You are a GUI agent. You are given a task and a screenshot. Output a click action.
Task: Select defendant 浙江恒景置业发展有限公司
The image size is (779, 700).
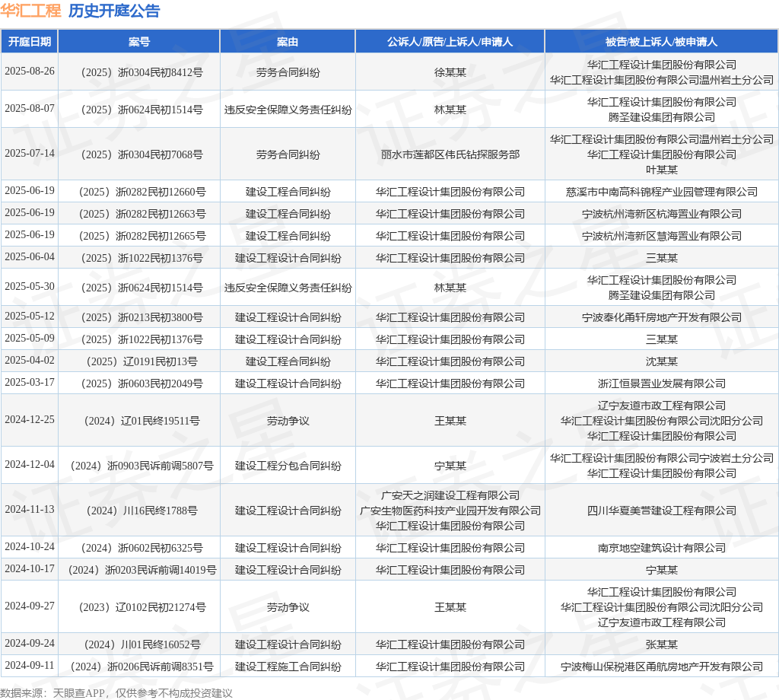pos(662,383)
